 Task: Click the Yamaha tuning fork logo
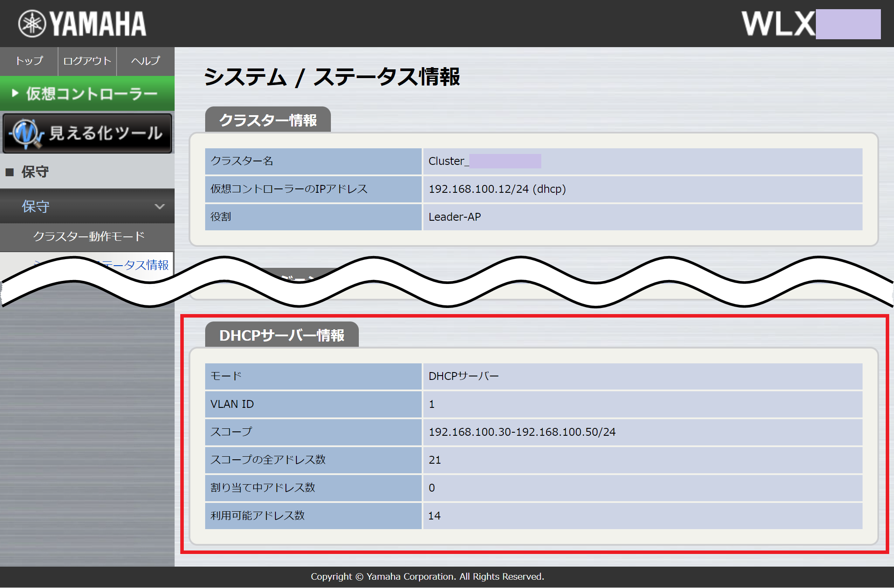(32, 23)
